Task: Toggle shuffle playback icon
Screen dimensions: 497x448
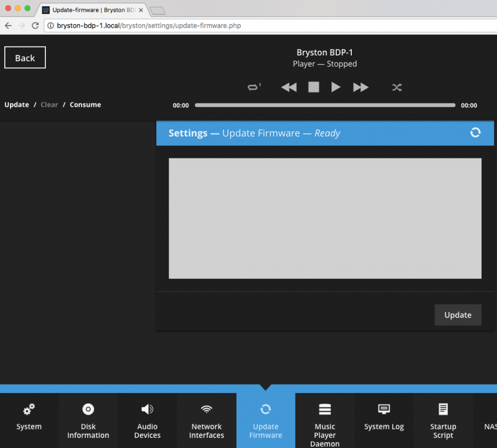Action: coord(397,87)
